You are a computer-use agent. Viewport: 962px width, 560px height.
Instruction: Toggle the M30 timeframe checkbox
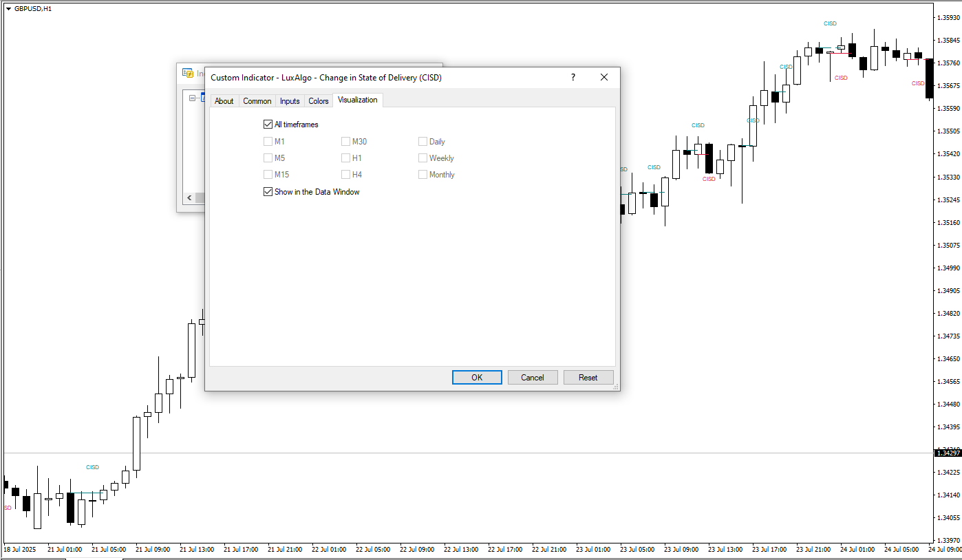346,142
